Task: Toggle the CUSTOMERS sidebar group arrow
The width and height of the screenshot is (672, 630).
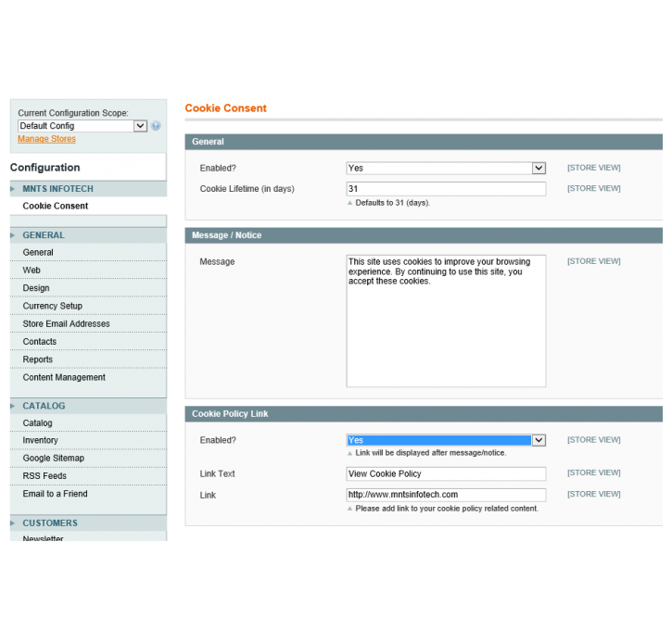Action: click(13, 523)
